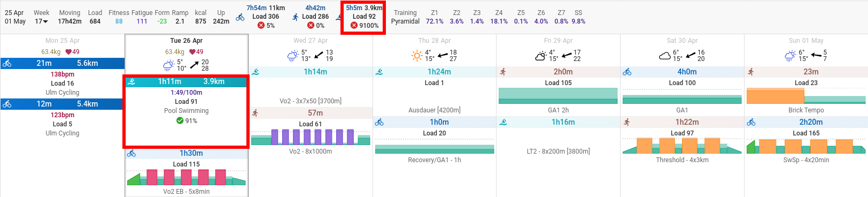Click the swim icon on Tuesday 1h11m activity
This screenshot has width=868, height=197.
pyautogui.click(x=131, y=82)
